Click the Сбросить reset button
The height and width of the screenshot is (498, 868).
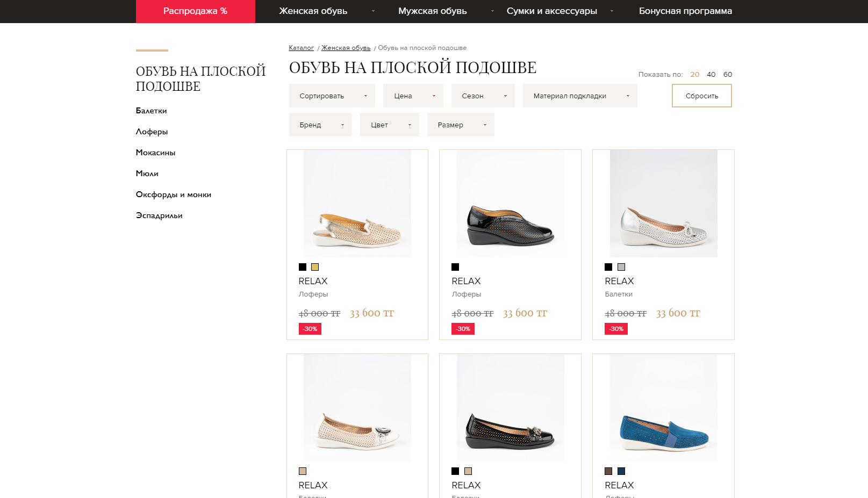[702, 96]
